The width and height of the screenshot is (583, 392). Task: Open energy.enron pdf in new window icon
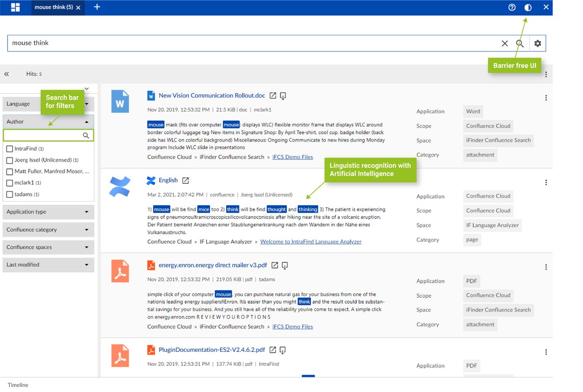click(x=275, y=265)
